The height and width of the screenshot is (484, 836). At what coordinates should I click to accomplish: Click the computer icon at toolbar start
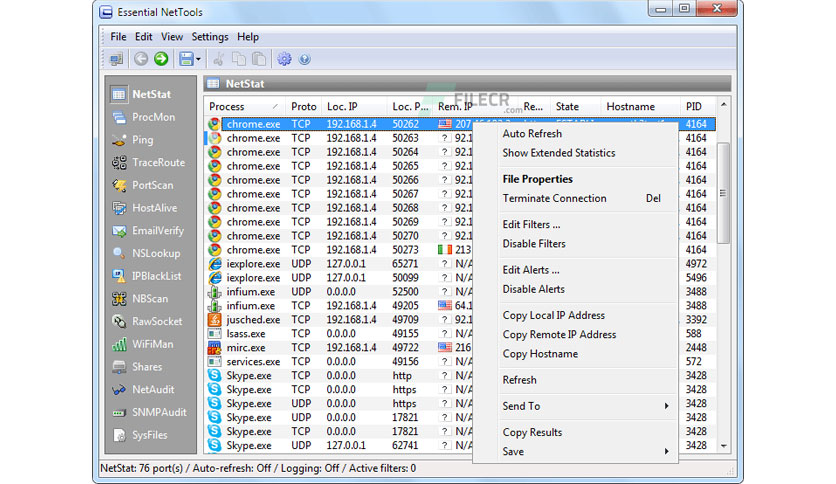[x=116, y=59]
